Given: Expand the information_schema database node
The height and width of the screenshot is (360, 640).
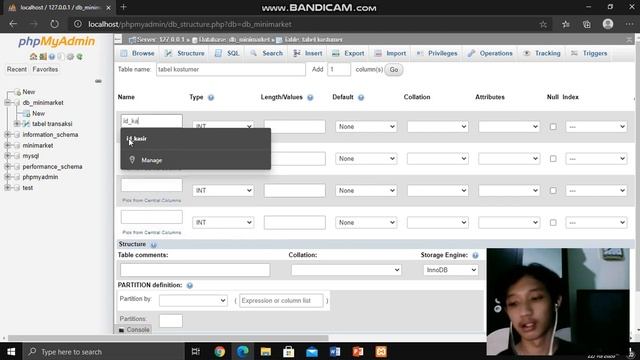Looking at the screenshot, I should pyautogui.click(x=8, y=134).
